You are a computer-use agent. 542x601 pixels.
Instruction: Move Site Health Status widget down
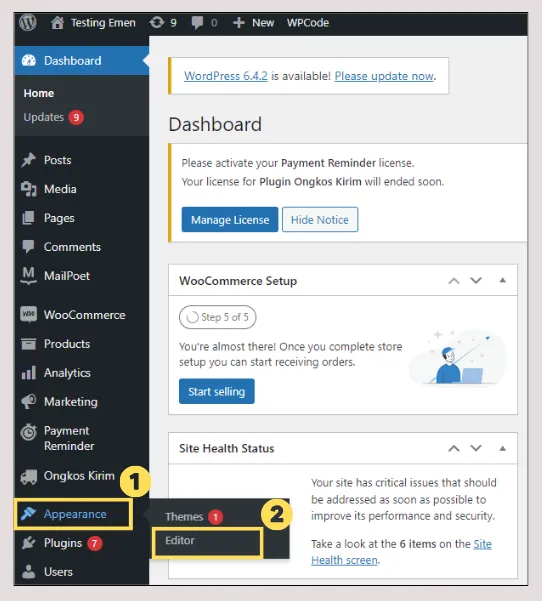[x=476, y=448]
